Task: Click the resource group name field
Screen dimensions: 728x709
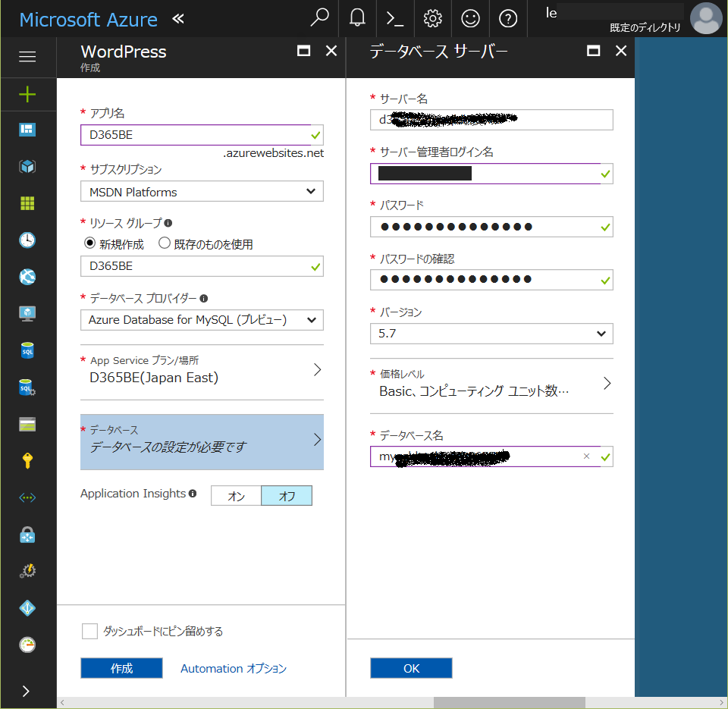Action: coord(202,266)
